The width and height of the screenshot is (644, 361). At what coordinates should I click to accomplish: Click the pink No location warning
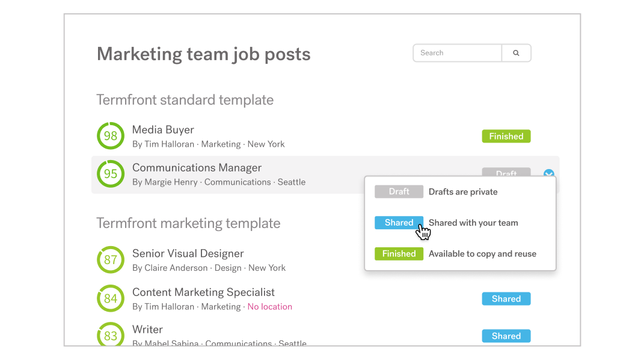coord(270,307)
